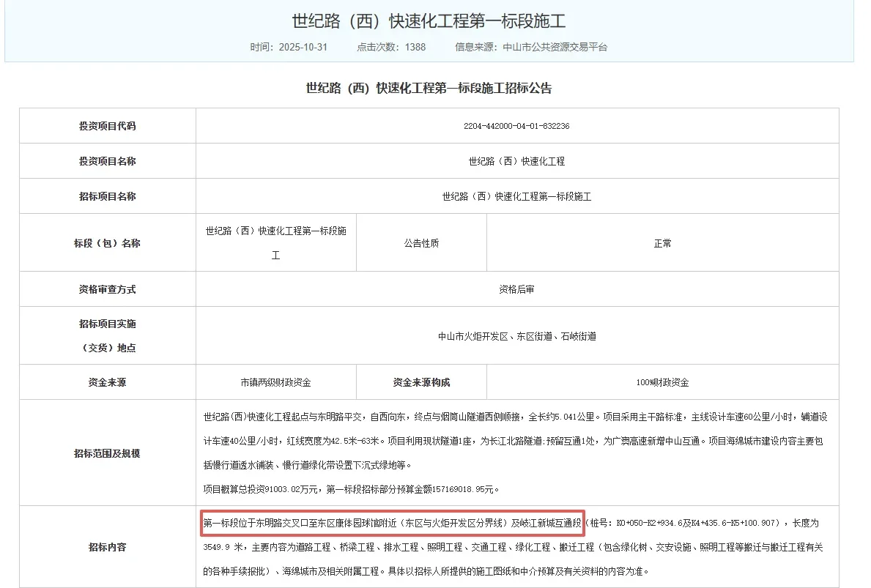
Task: Click the 标段（包）名称 header cell
Action: pyautogui.click(x=107, y=242)
